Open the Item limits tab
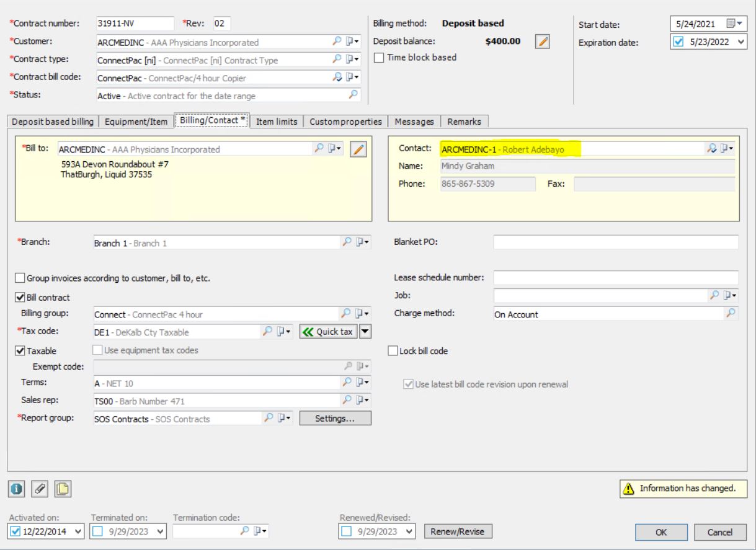 tap(277, 122)
